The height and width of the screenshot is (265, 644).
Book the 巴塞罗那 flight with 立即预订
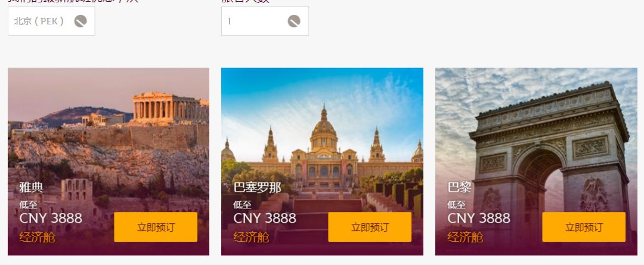[x=370, y=227]
